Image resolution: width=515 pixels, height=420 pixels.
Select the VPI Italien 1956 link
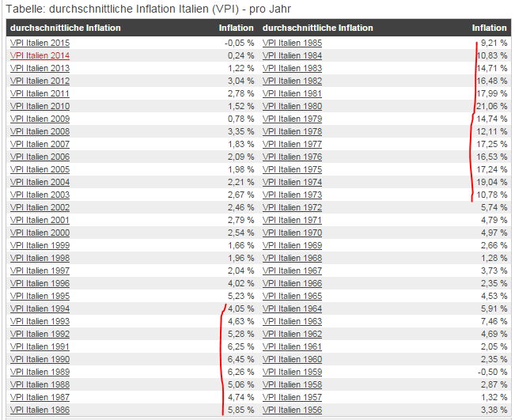[x=292, y=410]
